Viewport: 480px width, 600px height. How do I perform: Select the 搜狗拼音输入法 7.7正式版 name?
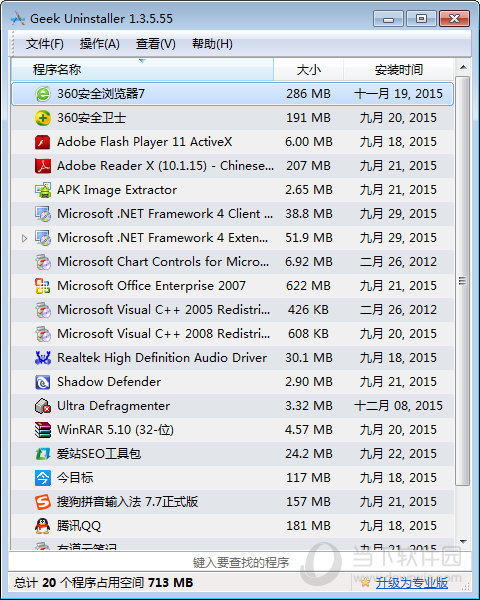pyautogui.click(x=127, y=502)
